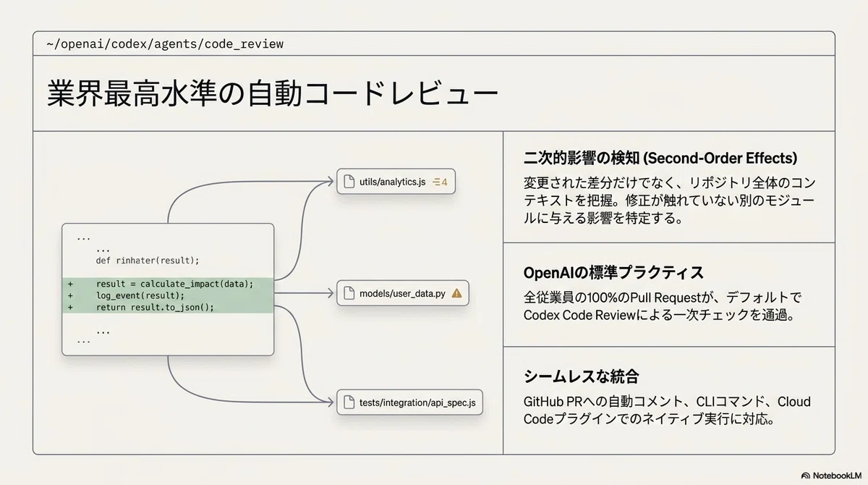Click the paragraph starting 変更された差分だけでなく
The width and height of the screenshot is (868, 485).
669,201
